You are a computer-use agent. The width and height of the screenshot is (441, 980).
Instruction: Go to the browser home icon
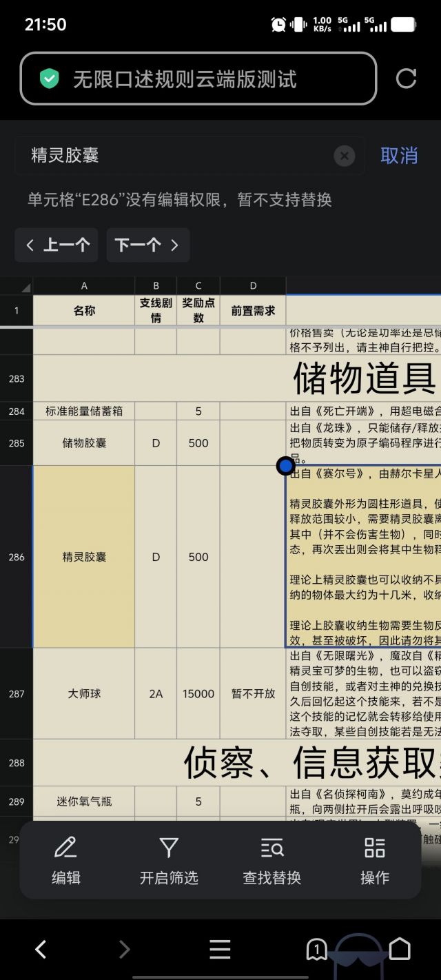[400, 950]
